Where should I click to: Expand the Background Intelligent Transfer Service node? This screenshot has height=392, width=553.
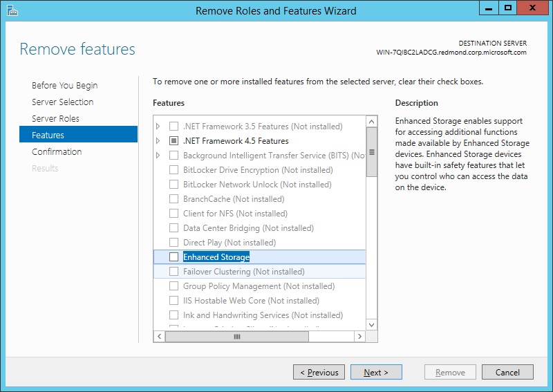pyautogui.click(x=158, y=156)
